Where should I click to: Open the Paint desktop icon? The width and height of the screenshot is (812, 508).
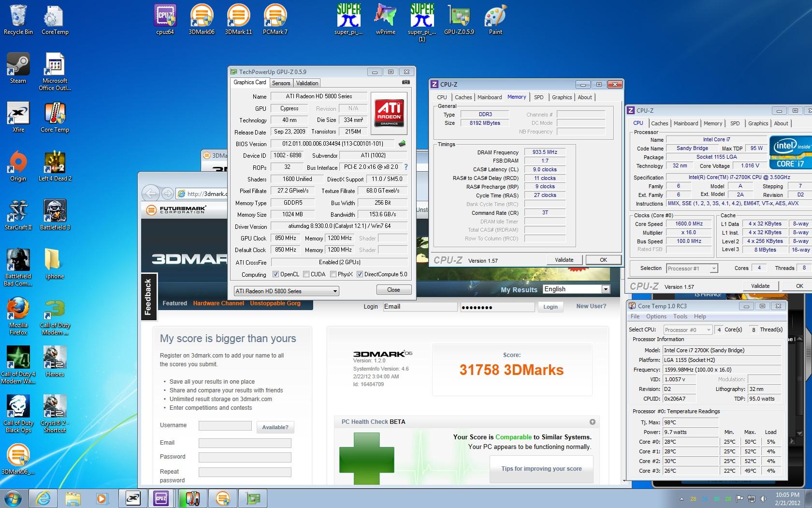point(495,19)
